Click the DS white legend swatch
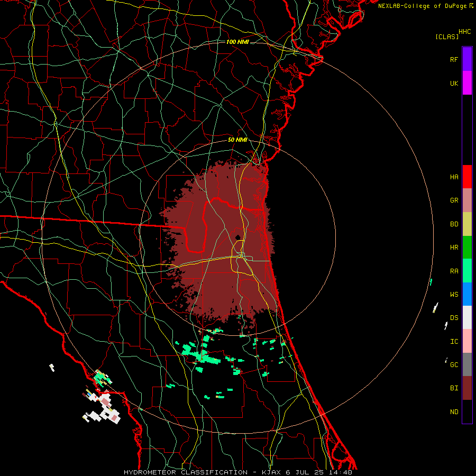The image size is (476, 476). click(467, 317)
